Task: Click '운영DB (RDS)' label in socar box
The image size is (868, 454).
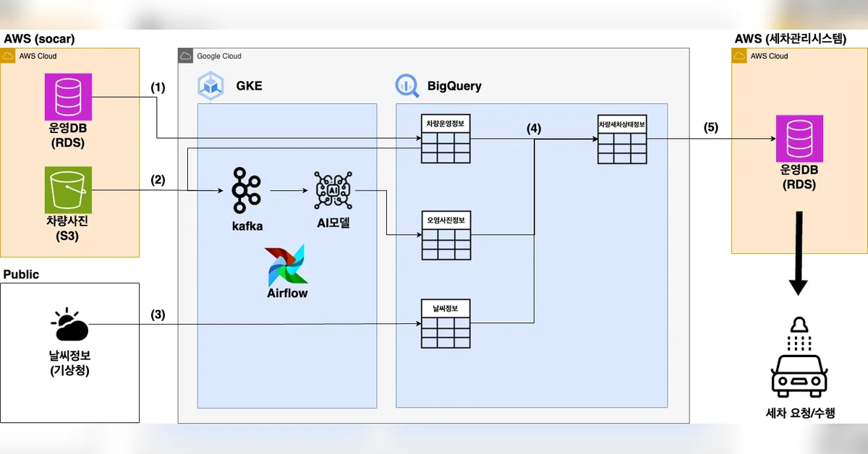Action: 69,135
